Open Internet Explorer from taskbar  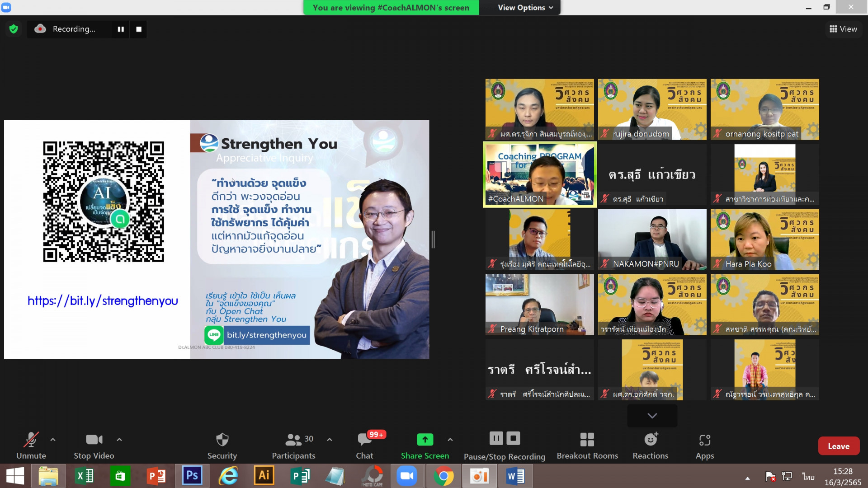(x=228, y=476)
